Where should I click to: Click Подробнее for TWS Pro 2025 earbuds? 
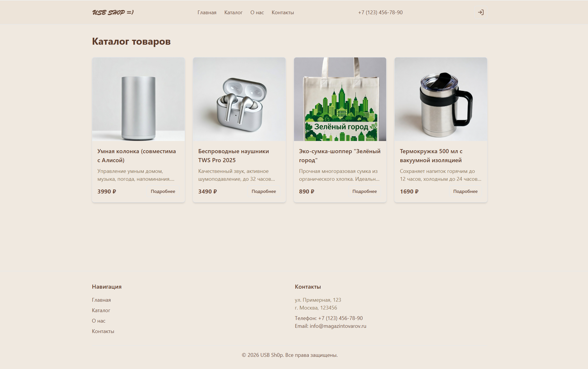click(264, 191)
